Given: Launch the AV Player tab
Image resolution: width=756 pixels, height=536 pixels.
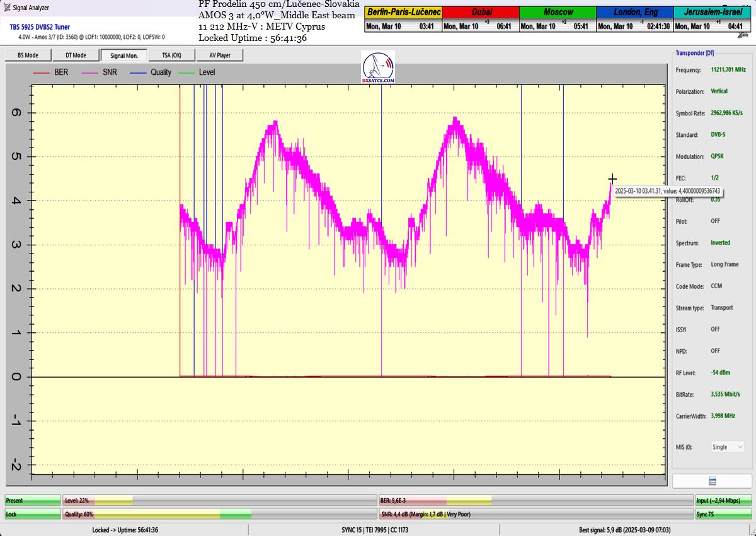Looking at the screenshot, I should tap(219, 55).
